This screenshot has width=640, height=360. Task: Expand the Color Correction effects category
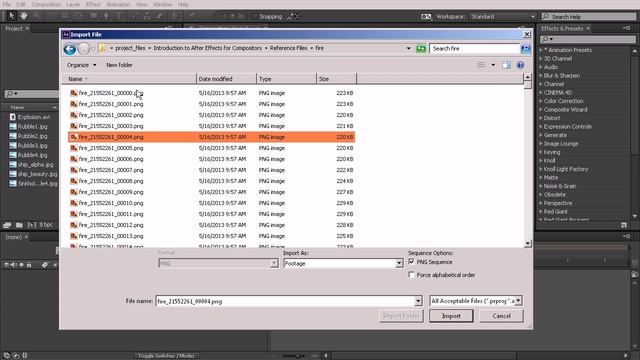point(541,101)
